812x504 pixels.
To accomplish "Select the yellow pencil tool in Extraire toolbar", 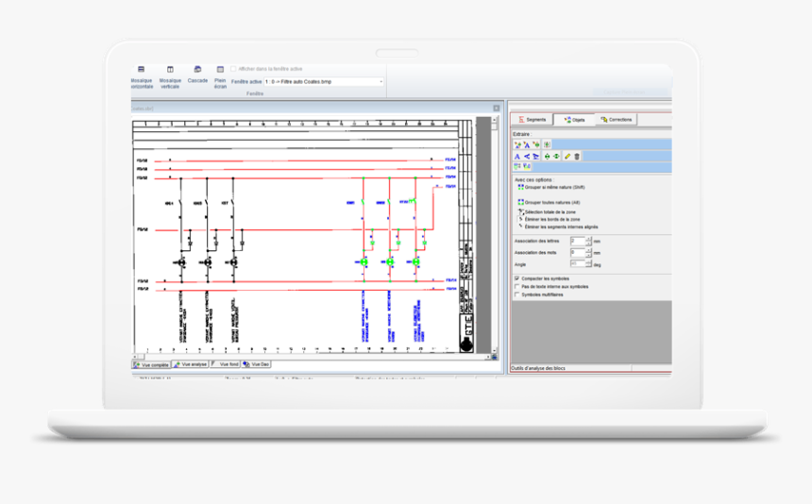I will [567, 157].
